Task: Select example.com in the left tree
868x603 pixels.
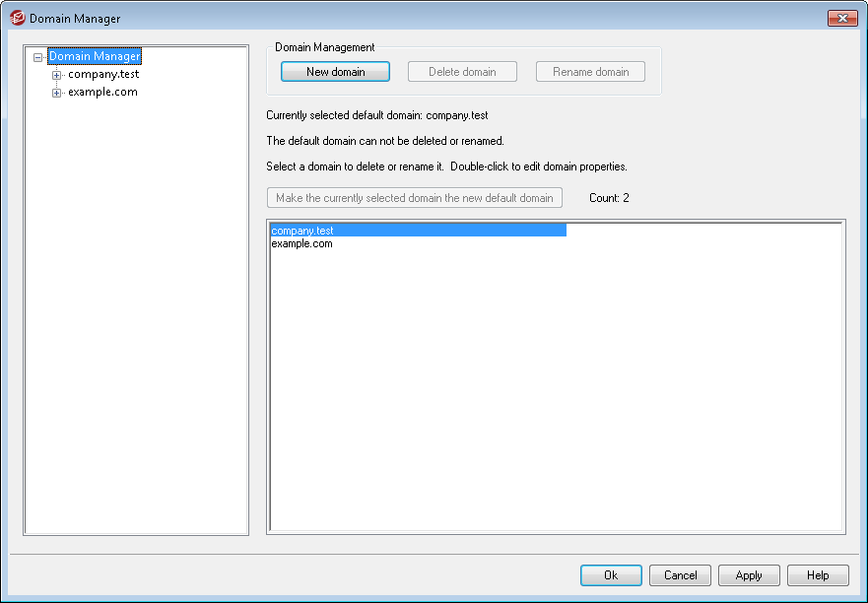Action: [102, 93]
